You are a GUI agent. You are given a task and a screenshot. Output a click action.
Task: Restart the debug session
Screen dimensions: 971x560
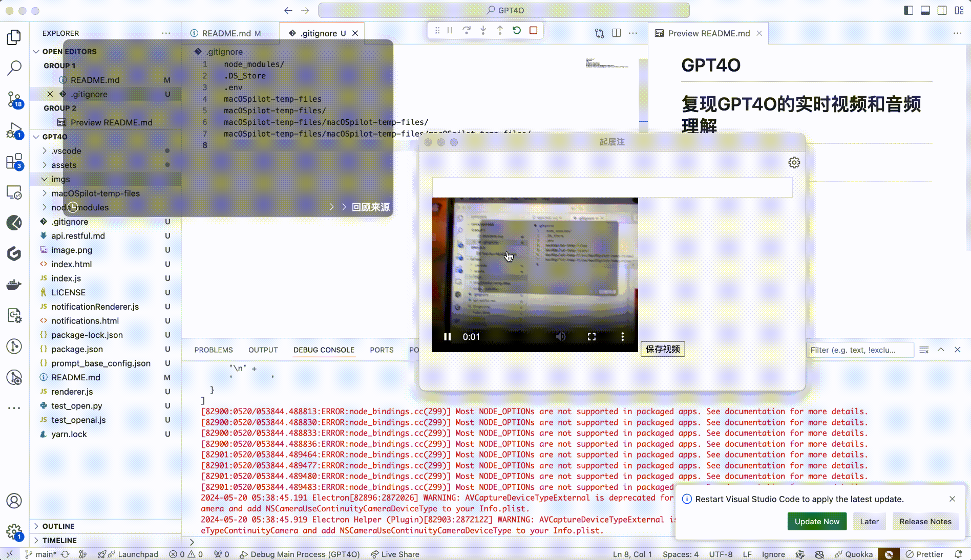pos(517,31)
